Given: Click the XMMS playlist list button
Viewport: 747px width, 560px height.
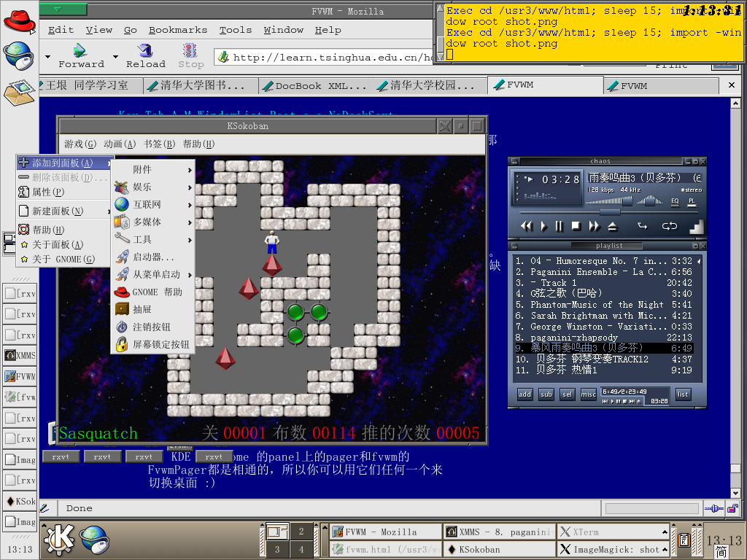Looking at the screenshot, I should tap(683, 394).
